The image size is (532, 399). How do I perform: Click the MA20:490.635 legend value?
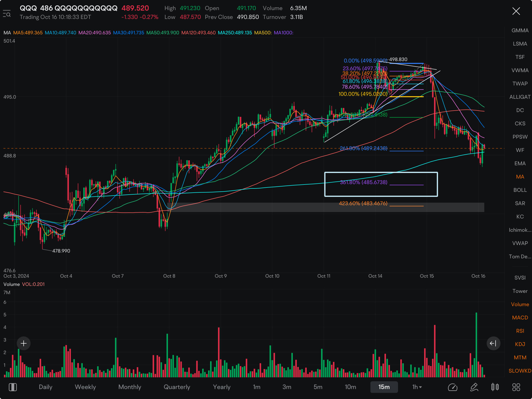95,33
